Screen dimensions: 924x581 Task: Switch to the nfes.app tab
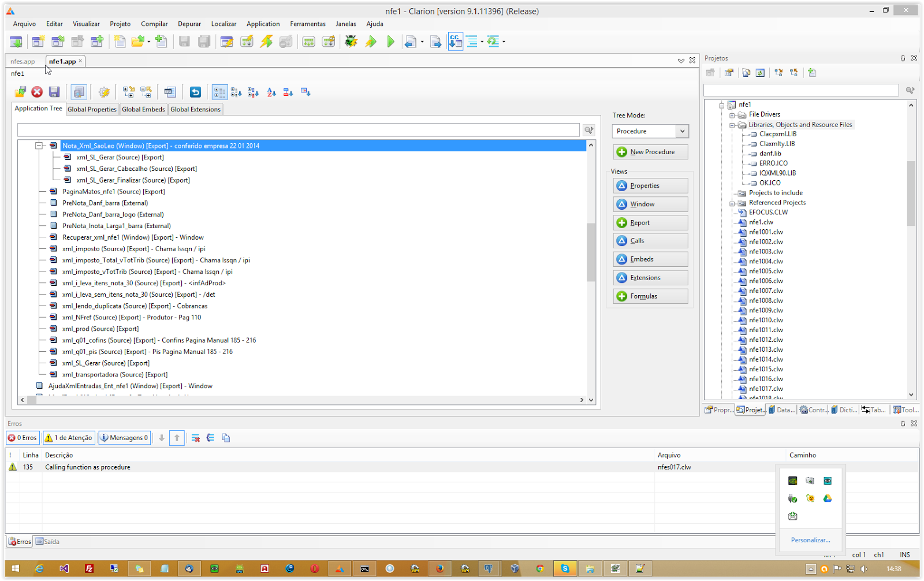point(22,61)
